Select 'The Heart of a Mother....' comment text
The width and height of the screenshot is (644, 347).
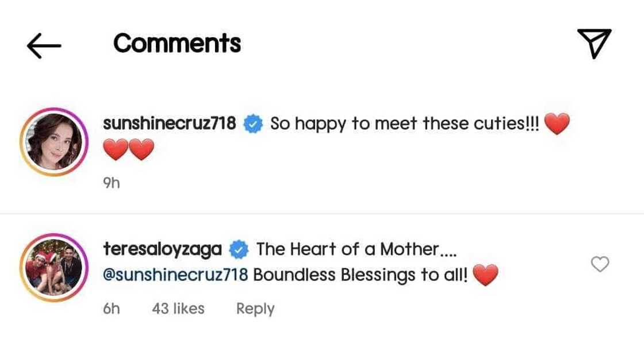(355, 249)
